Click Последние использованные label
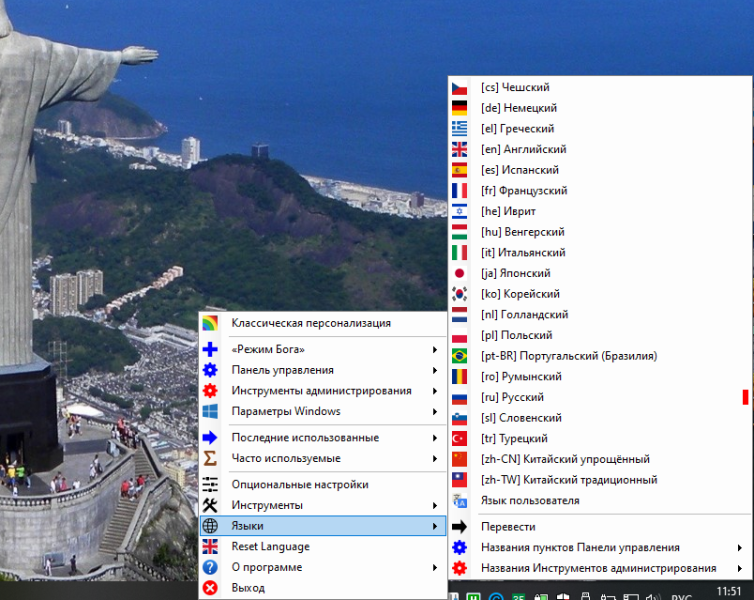The width and height of the screenshot is (754, 600). pos(305,438)
